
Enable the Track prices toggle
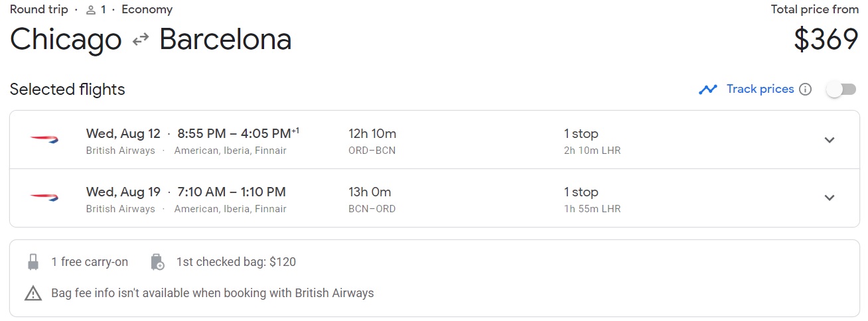pyautogui.click(x=841, y=90)
